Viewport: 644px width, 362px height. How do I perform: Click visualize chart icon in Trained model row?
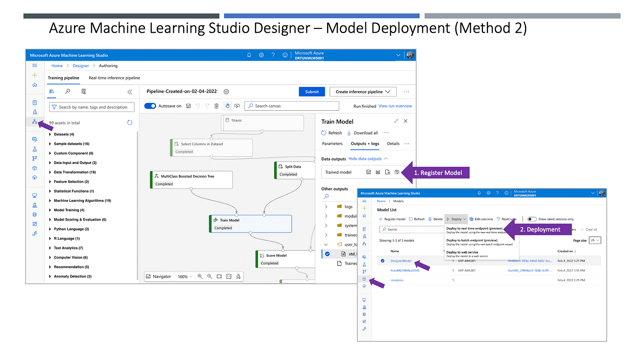tap(378, 172)
